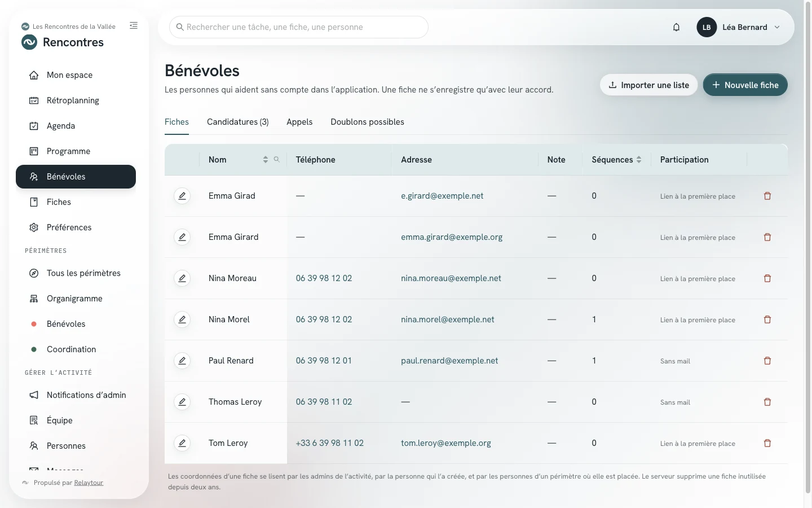Focus the search field for tasks and people

pos(299,27)
